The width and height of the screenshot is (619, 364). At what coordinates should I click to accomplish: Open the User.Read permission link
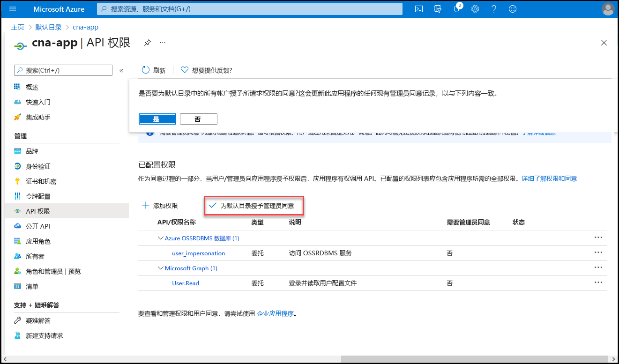(x=186, y=283)
